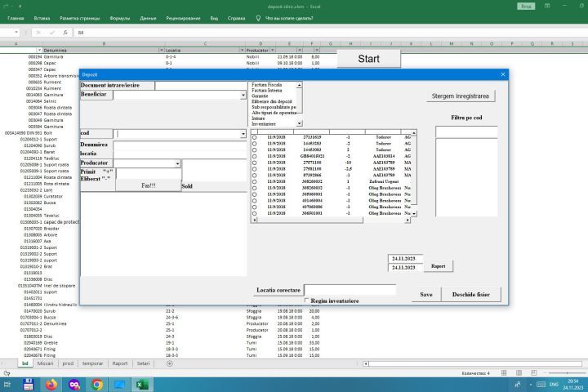Switch to Page Layout view icon
The image size is (588, 392).
[x=519, y=373]
